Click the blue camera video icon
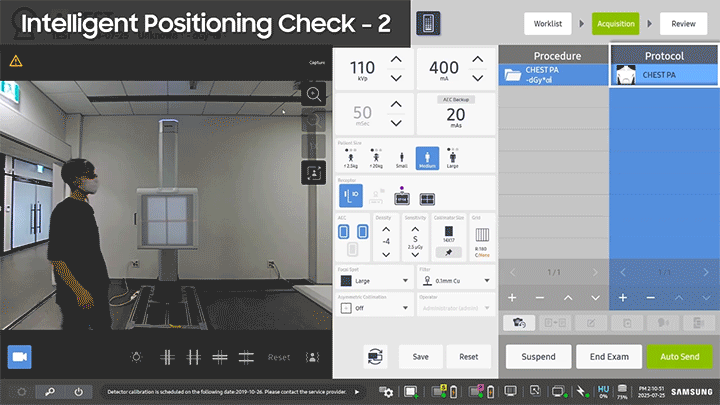The width and height of the screenshot is (720, 405). pos(19,357)
